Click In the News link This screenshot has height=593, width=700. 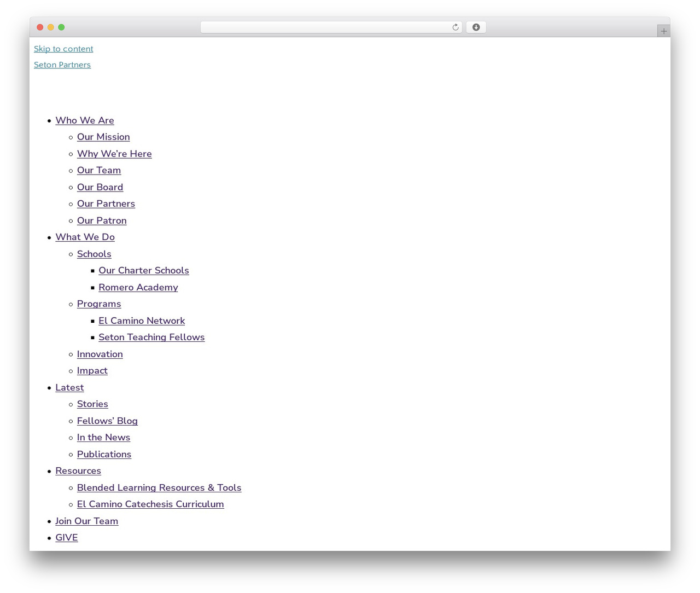[103, 437]
